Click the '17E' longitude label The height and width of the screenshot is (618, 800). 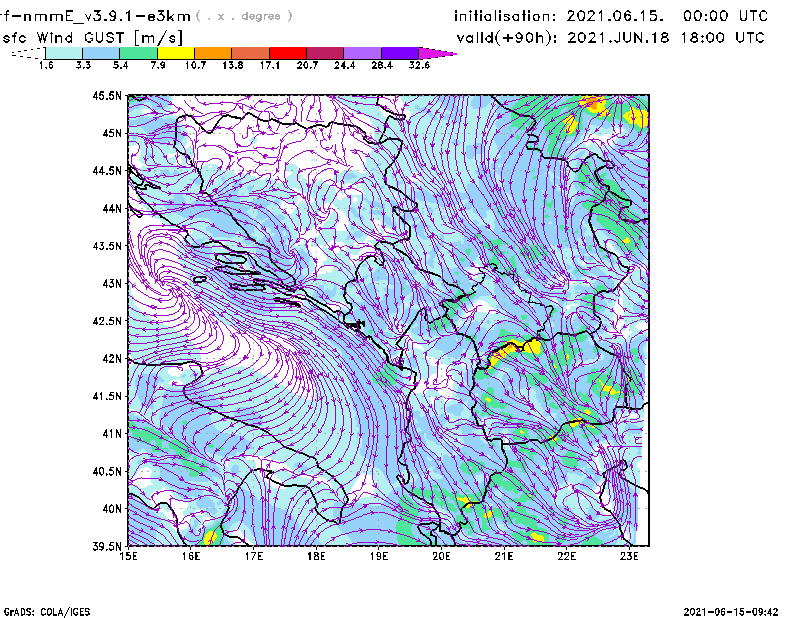pyautogui.click(x=254, y=556)
